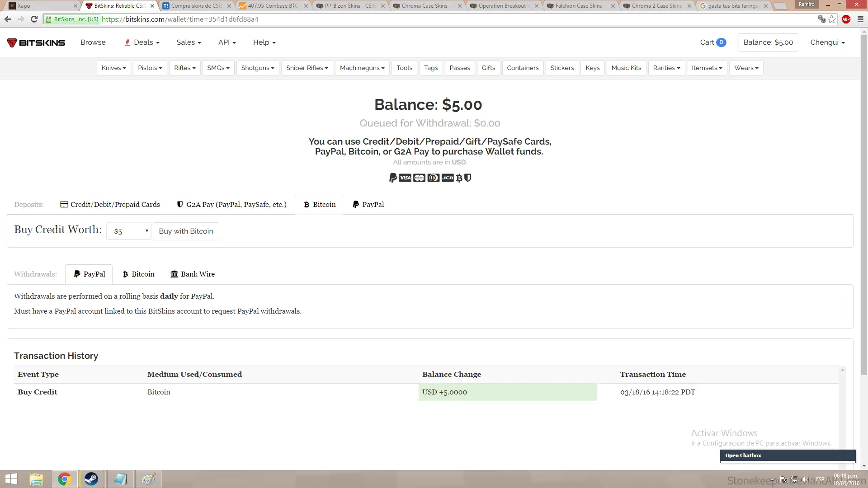The width and height of the screenshot is (868, 488).
Task: Reload the page with refresh icon
Action: point(34,19)
